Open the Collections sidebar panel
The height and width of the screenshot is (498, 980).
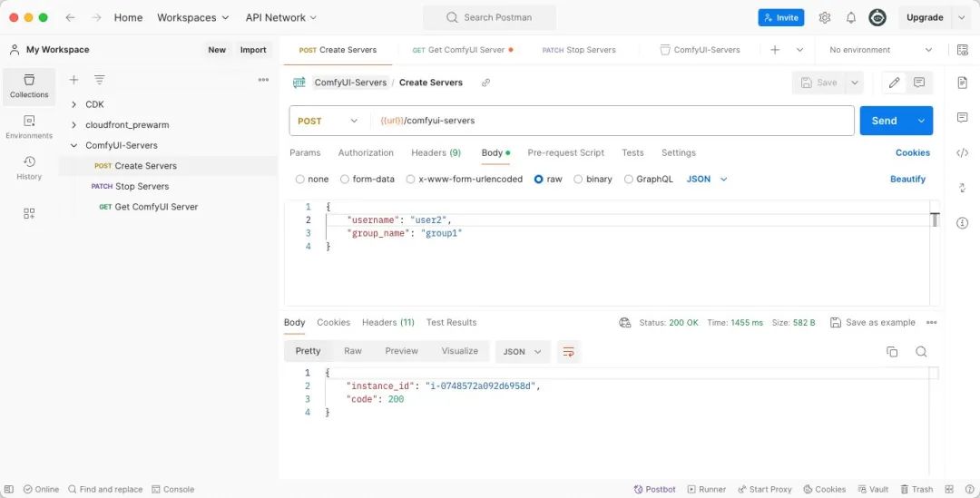(x=29, y=86)
